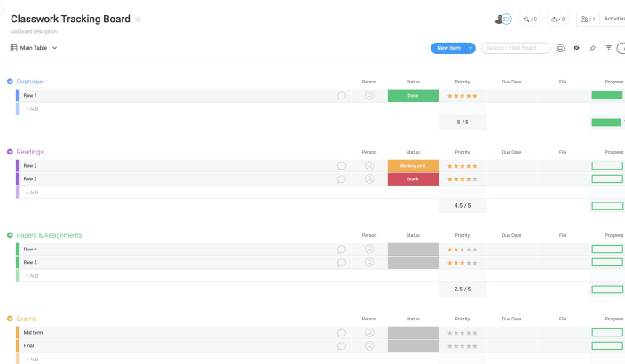Screen dimensions: 625x364
Task: Collapse the Readings group
Action: [10, 152]
